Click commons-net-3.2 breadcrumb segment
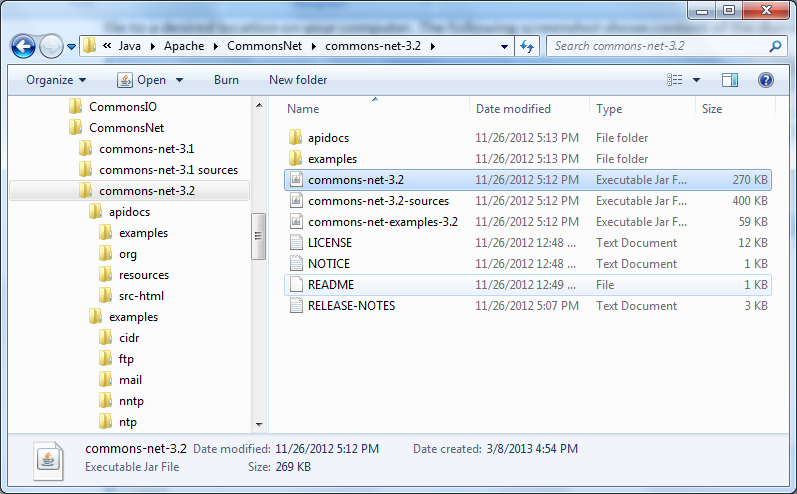Image resolution: width=797 pixels, height=494 pixels. click(373, 46)
